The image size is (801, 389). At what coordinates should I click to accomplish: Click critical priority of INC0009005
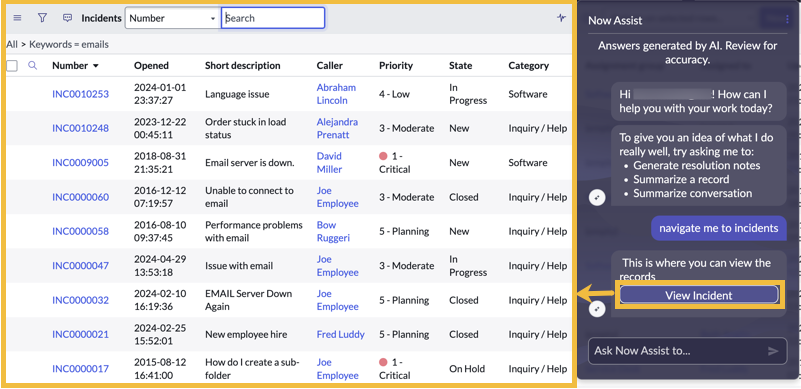(394, 163)
